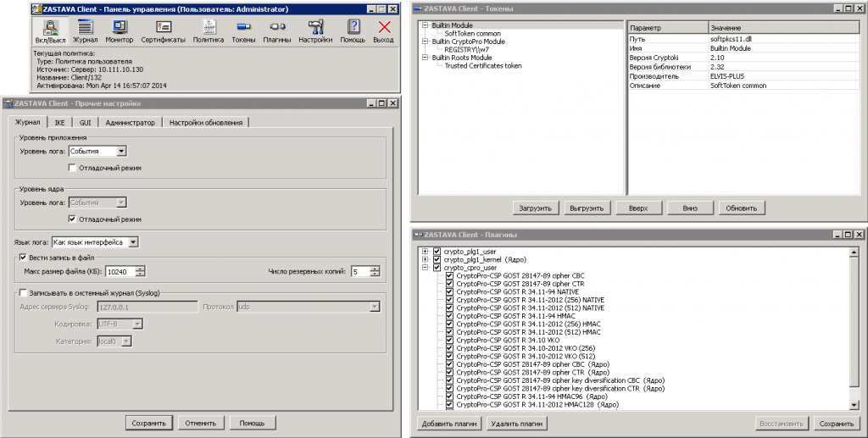Open the Журнал toolbar icon

pyautogui.click(x=86, y=31)
